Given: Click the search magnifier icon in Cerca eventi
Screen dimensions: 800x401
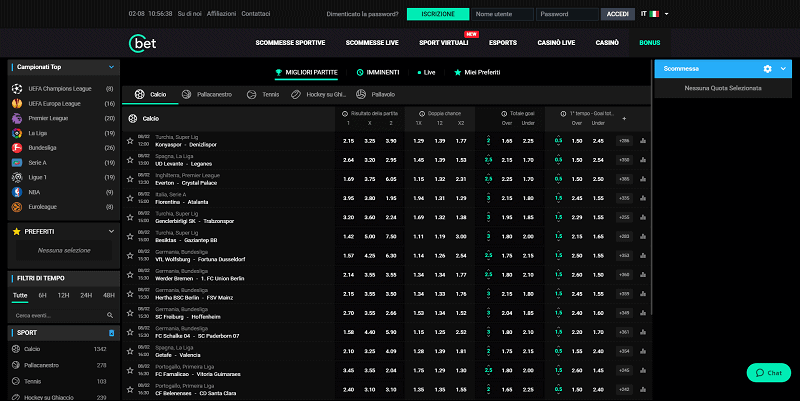Looking at the screenshot, I should click(x=110, y=315).
